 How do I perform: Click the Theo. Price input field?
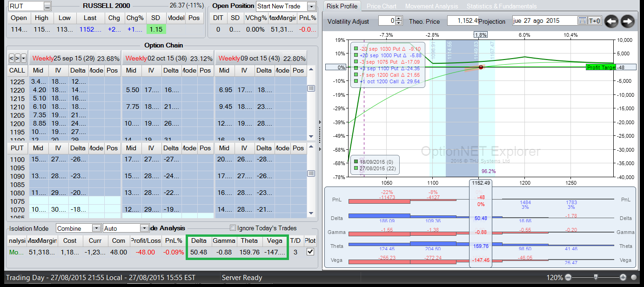coord(463,21)
